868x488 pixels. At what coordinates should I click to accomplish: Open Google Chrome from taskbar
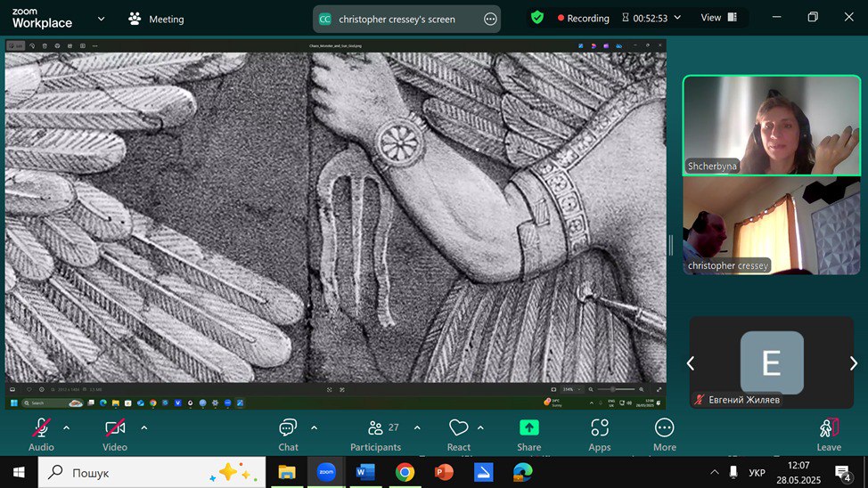[x=405, y=473]
